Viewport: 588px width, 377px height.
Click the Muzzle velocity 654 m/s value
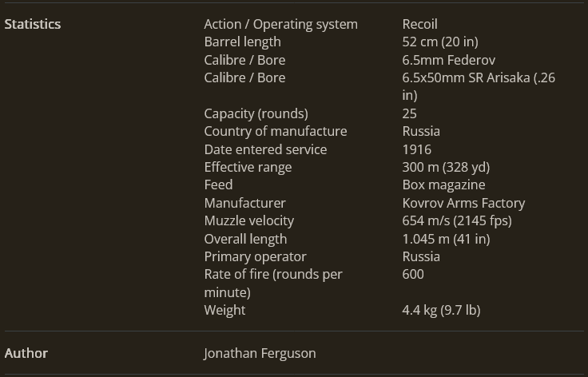tap(457, 220)
